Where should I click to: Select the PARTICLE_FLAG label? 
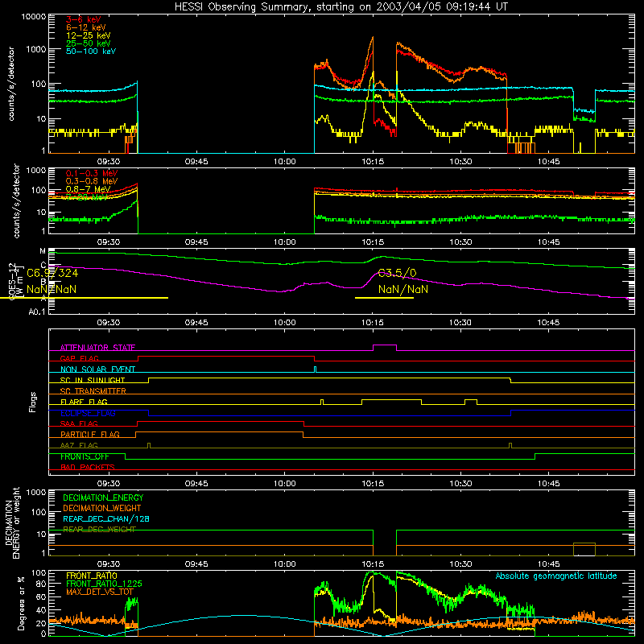(90, 434)
